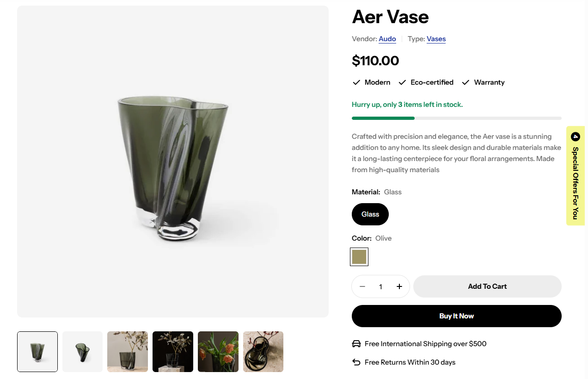Increase quantity with the plus icon
Image resolution: width=588 pixels, height=379 pixels.
pyautogui.click(x=399, y=286)
